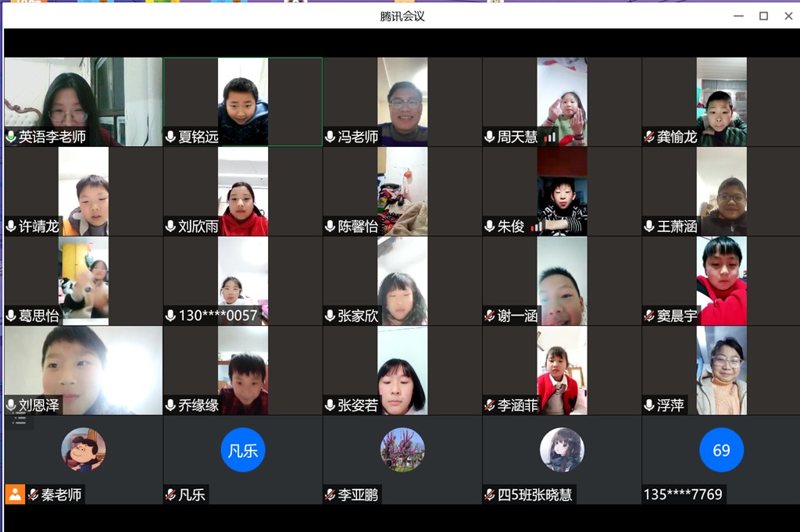The height and width of the screenshot is (532, 800).
Task: Click the microphone icon next to 朱俊
Action: click(x=490, y=226)
